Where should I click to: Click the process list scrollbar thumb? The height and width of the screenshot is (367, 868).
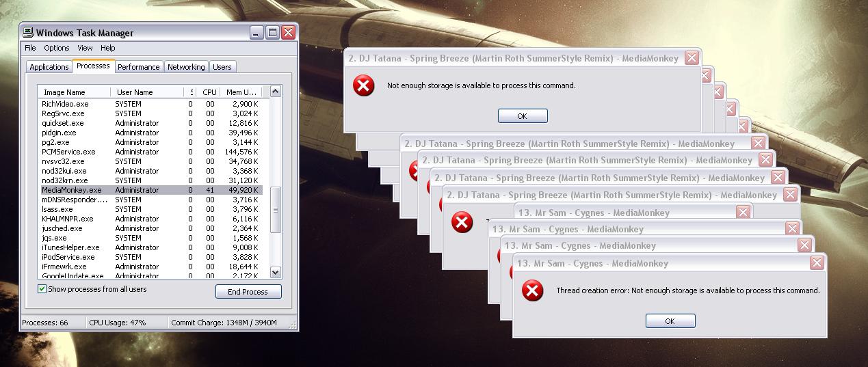click(x=276, y=210)
